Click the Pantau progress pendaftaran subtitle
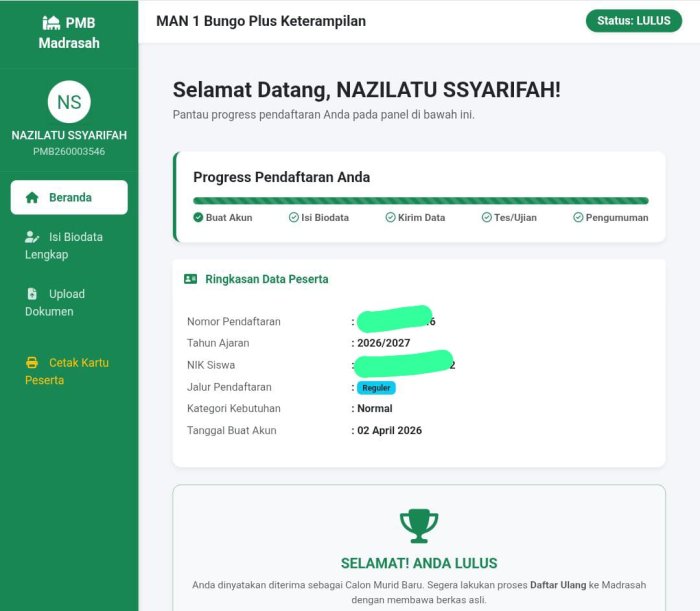Image resolution: width=700 pixels, height=611 pixels. click(x=324, y=115)
